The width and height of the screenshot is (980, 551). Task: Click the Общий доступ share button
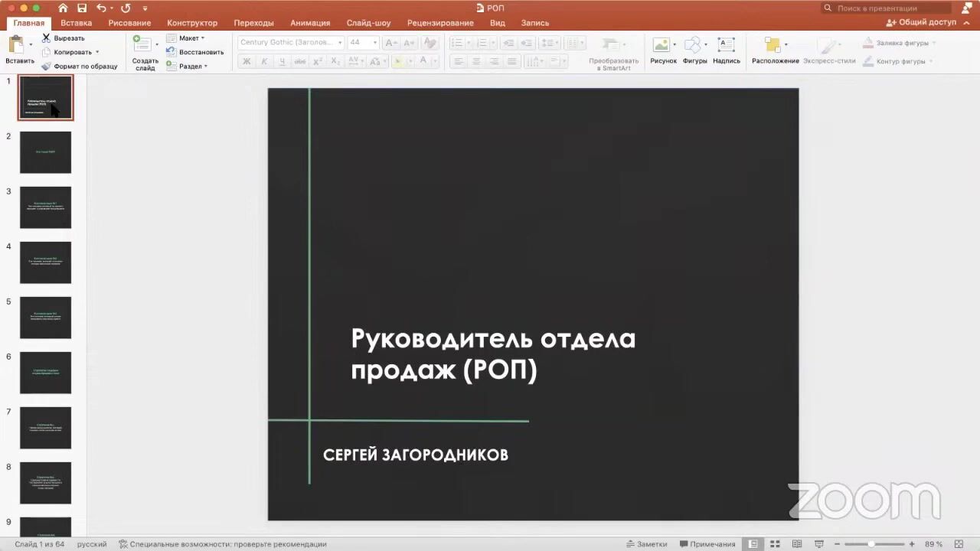click(921, 23)
